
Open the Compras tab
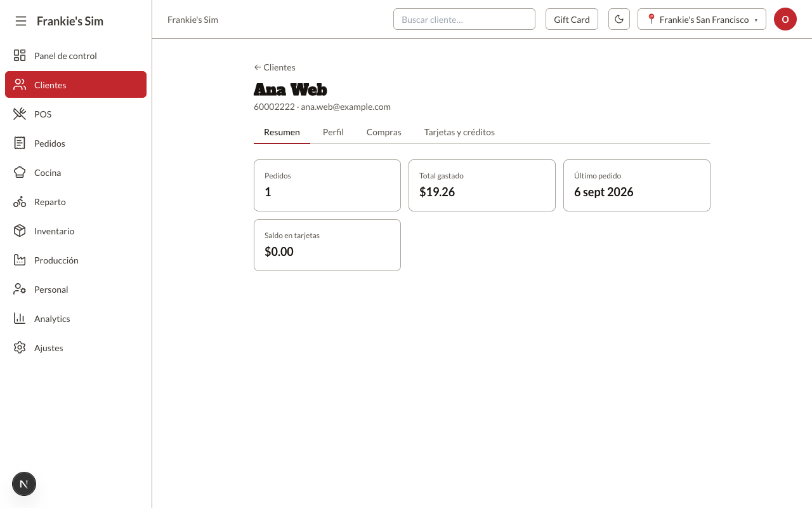tap(384, 132)
